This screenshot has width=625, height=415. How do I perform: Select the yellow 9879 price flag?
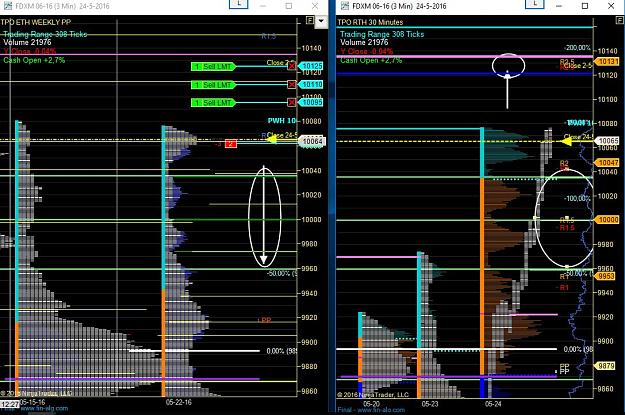click(605, 366)
